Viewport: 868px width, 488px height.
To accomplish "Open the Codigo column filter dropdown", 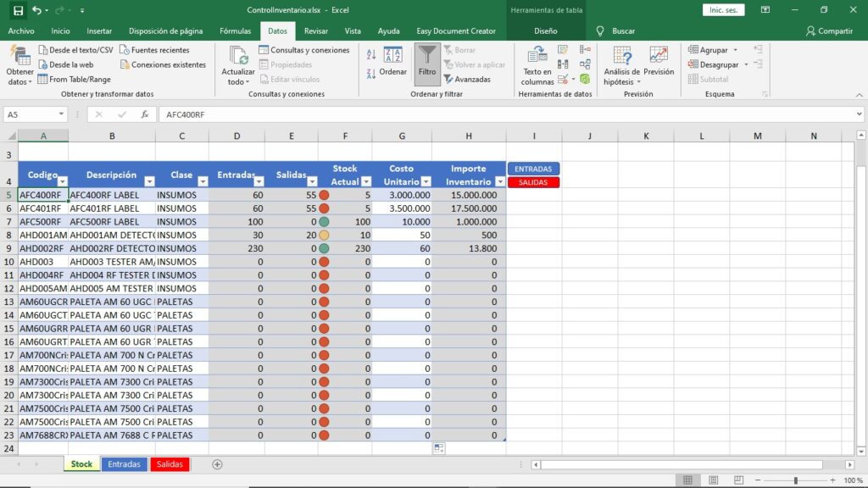I will click(62, 181).
